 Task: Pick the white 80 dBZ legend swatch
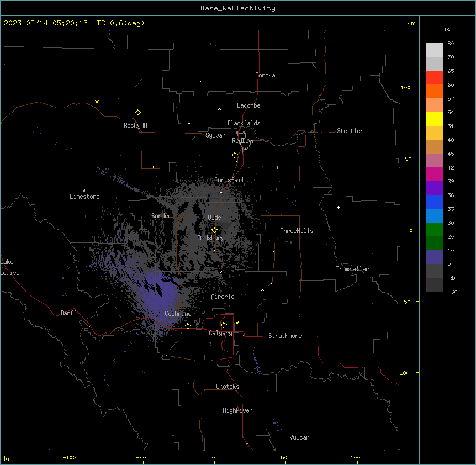[434, 50]
